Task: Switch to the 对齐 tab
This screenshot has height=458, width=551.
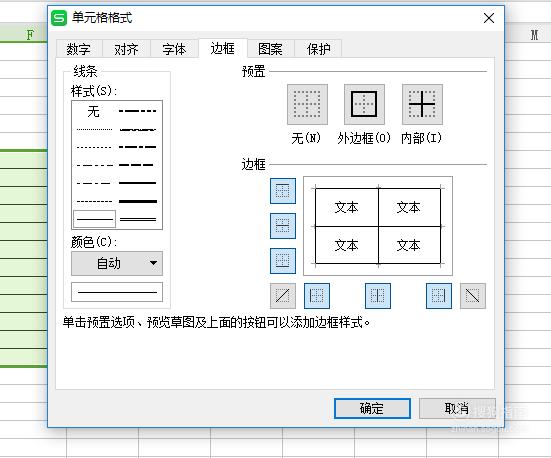Action: click(126, 49)
